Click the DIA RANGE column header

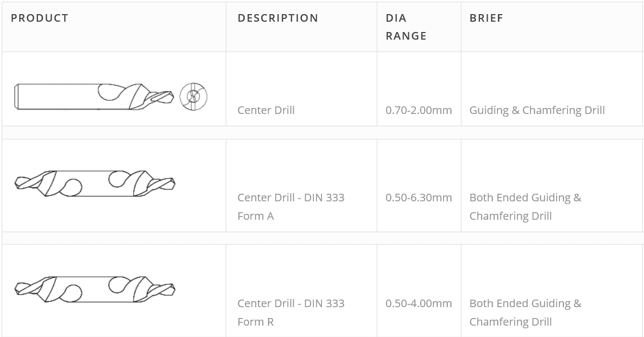click(406, 27)
